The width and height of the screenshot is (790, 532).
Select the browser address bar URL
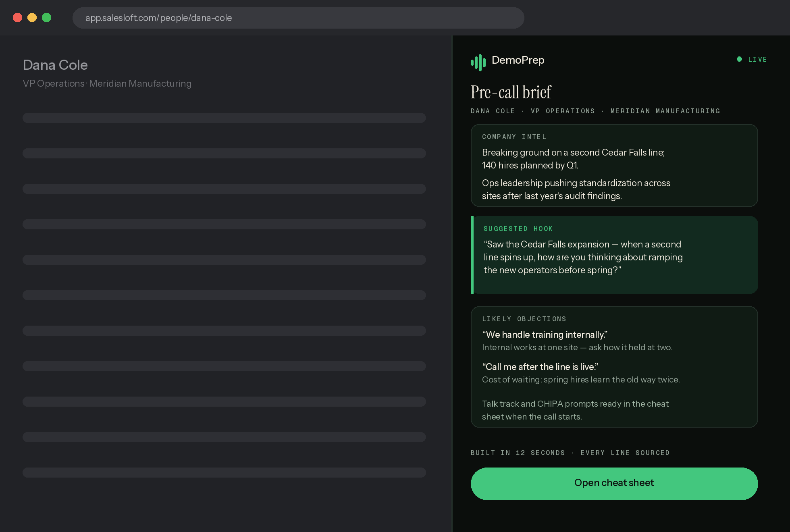(x=158, y=18)
